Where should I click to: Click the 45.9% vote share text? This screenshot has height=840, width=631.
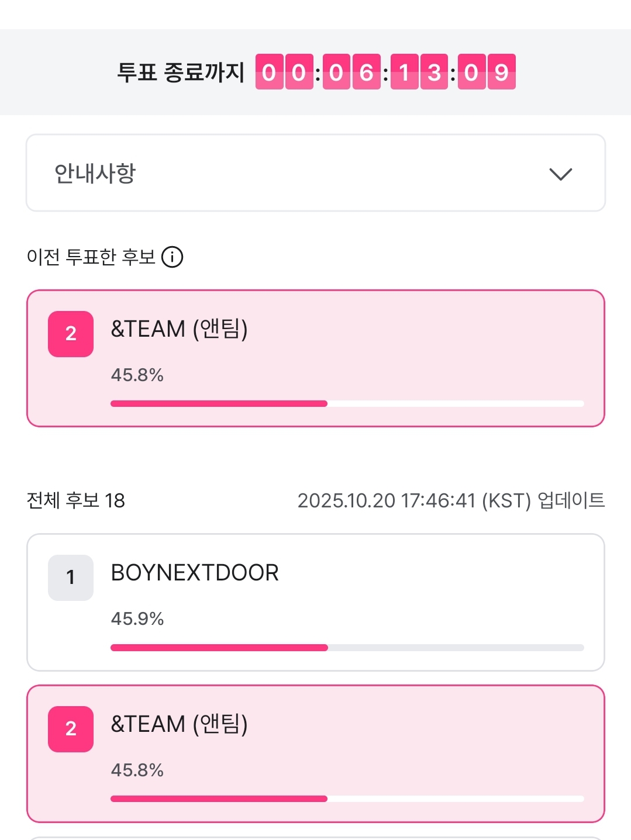(137, 618)
